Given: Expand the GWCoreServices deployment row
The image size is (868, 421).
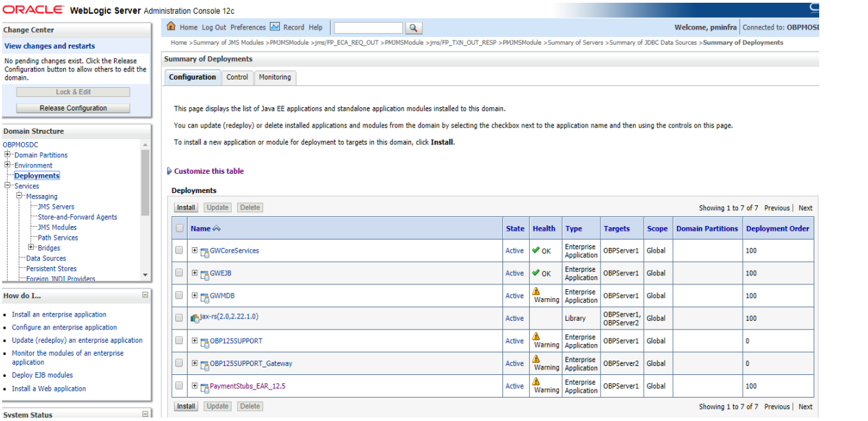Looking at the screenshot, I should click(x=194, y=250).
